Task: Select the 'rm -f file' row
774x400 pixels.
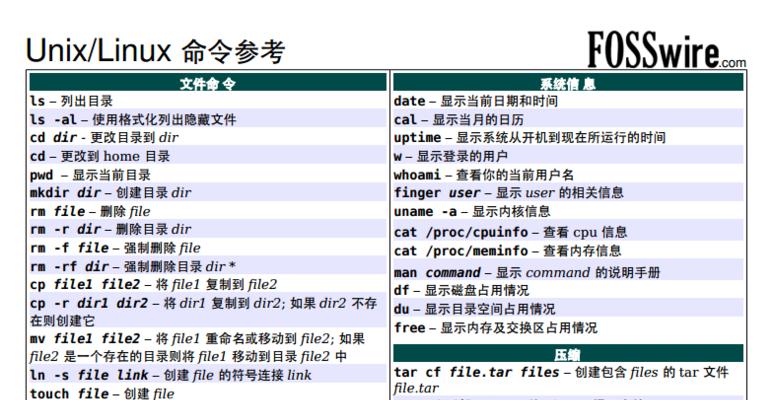Action: tap(208, 247)
